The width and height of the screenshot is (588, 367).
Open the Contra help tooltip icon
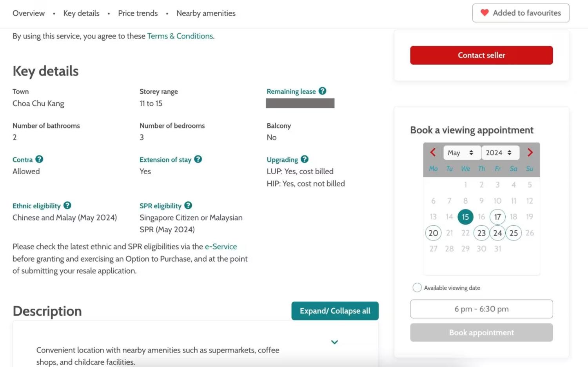pos(39,159)
